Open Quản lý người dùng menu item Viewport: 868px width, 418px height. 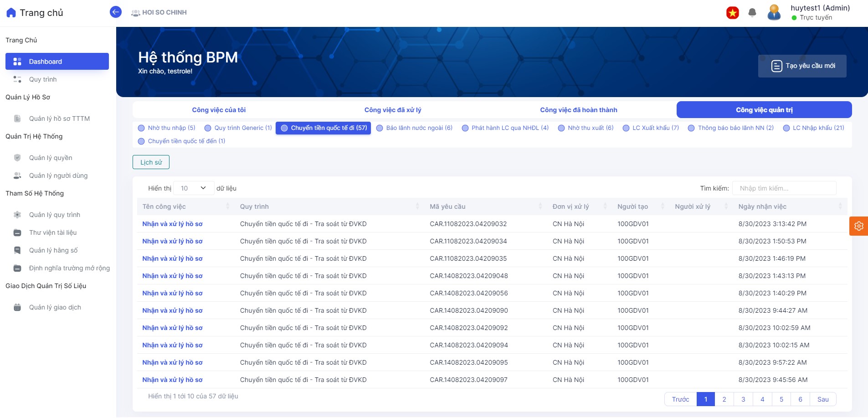[58, 175]
